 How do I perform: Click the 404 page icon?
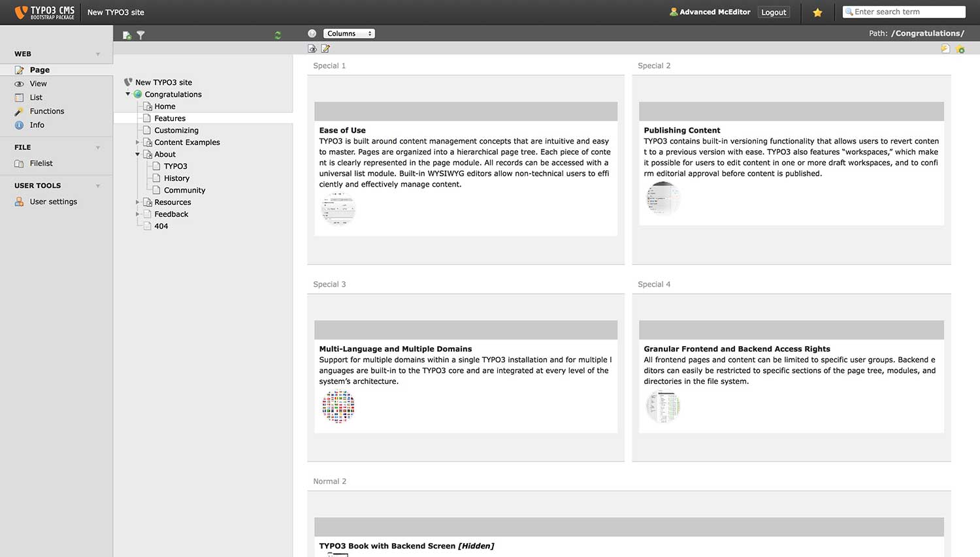(148, 226)
